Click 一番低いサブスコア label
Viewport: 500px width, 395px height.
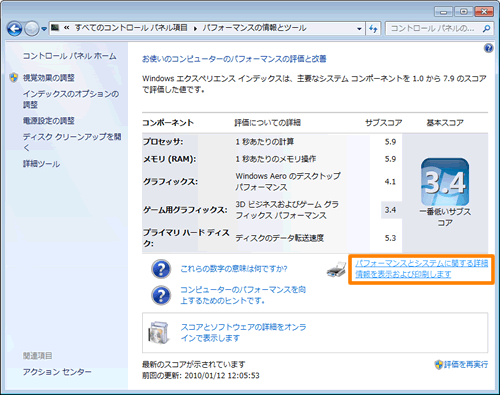tap(445, 217)
